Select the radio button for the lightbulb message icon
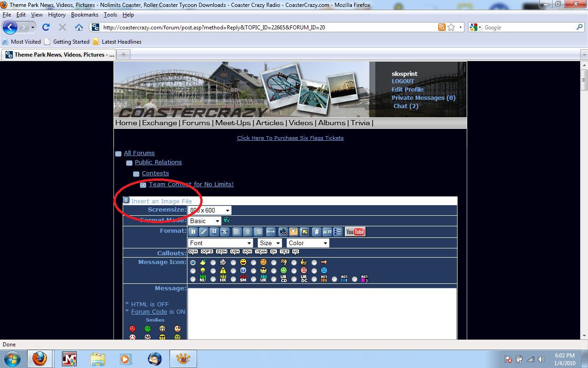Screen dimensions: 588x368 coord(192,271)
